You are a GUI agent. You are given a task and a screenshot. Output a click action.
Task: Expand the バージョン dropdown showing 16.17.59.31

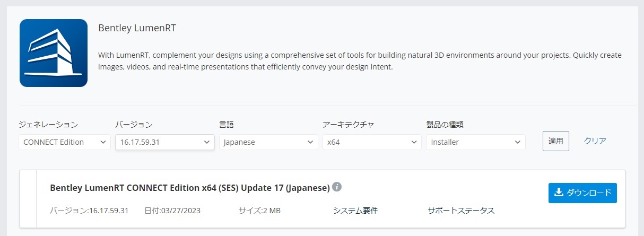tap(164, 142)
